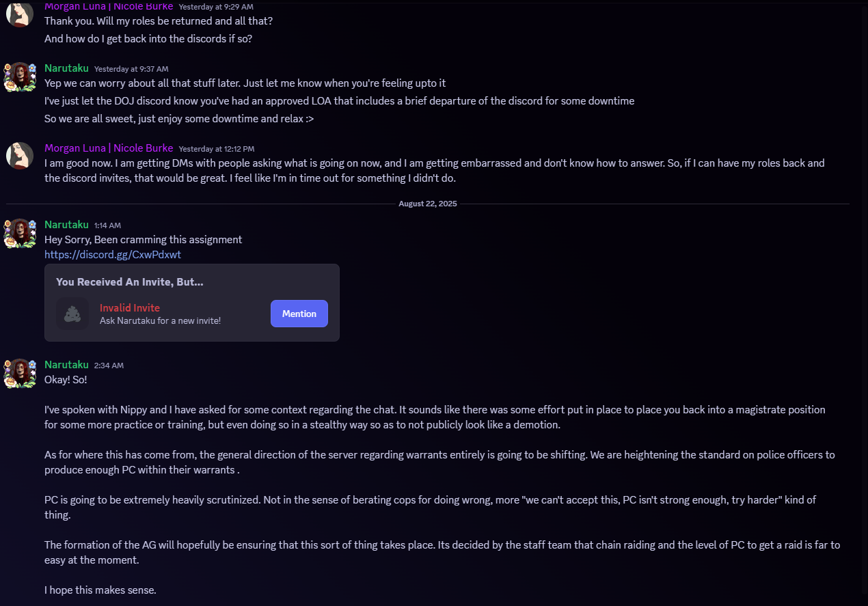
Task: Click the Narutaku username on the 1:14 AM message
Action: coord(66,225)
